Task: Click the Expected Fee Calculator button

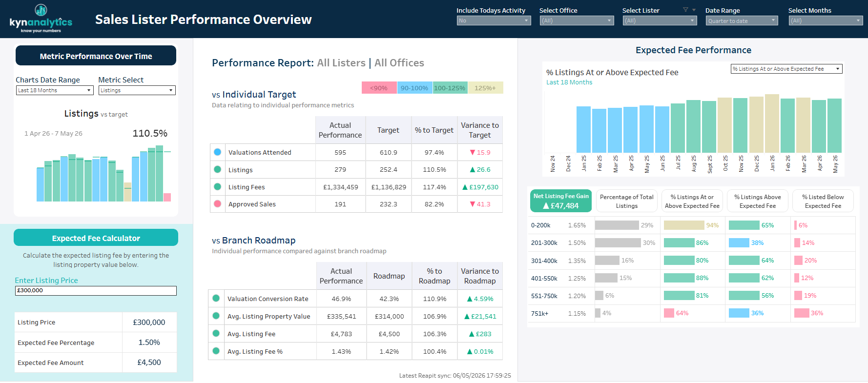Action: click(x=96, y=238)
